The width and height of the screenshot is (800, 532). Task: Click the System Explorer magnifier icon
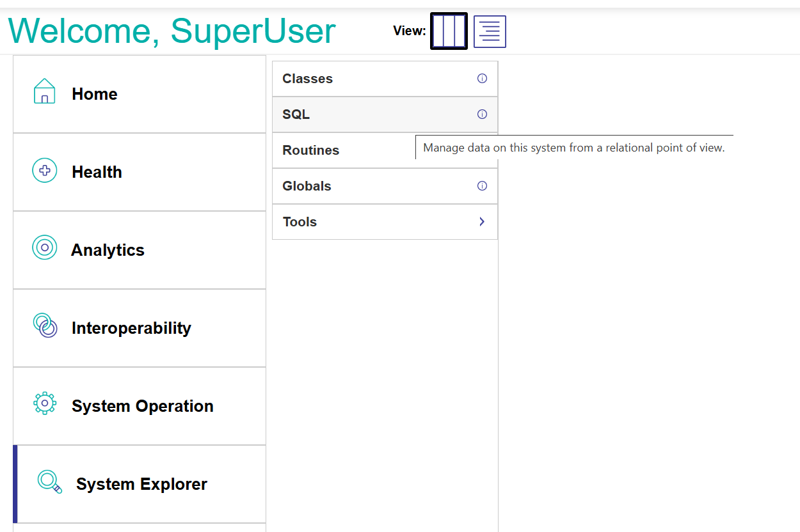(x=49, y=481)
